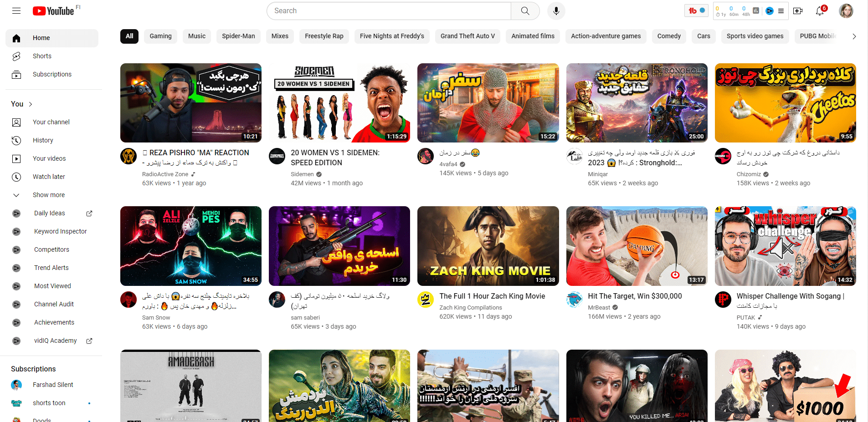Expand the Show more sidebar section
The image size is (868, 422).
coord(48,195)
